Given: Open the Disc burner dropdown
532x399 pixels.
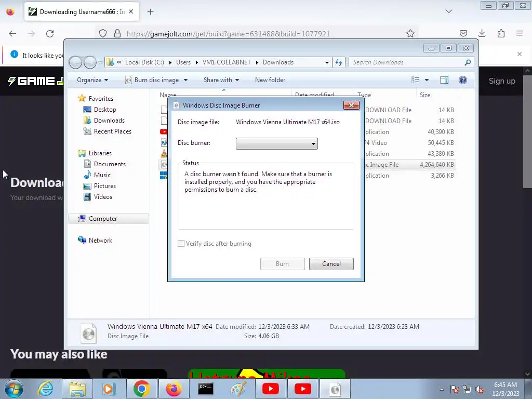Looking at the screenshot, I should tap(276, 143).
